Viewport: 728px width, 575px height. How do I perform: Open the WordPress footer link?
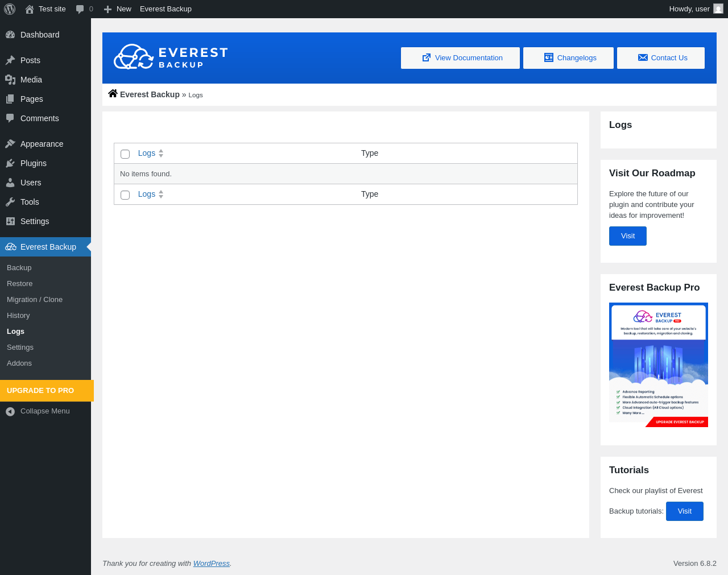click(212, 564)
